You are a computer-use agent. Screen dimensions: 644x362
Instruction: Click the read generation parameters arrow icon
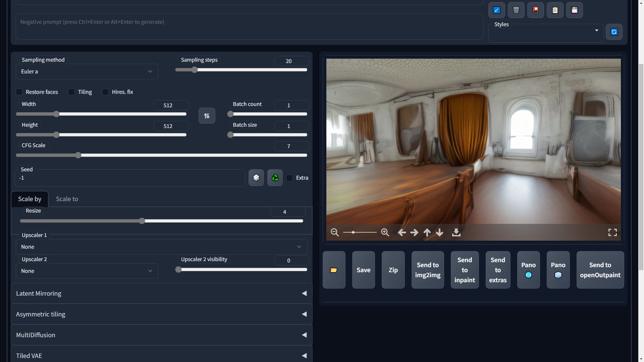point(497,10)
